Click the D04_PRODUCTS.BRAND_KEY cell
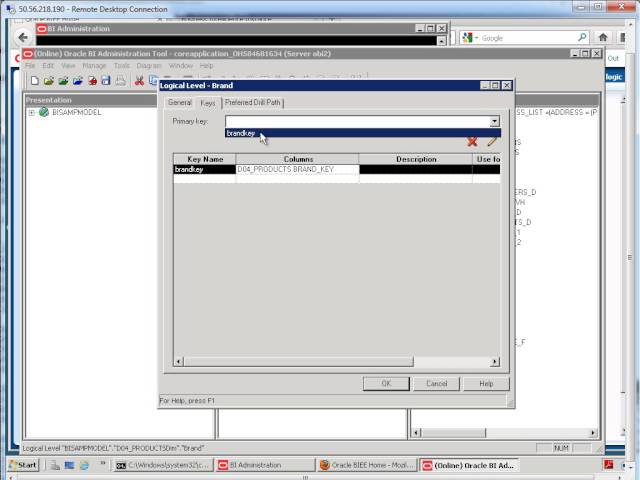This screenshot has width=640, height=480. click(x=298, y=169)
